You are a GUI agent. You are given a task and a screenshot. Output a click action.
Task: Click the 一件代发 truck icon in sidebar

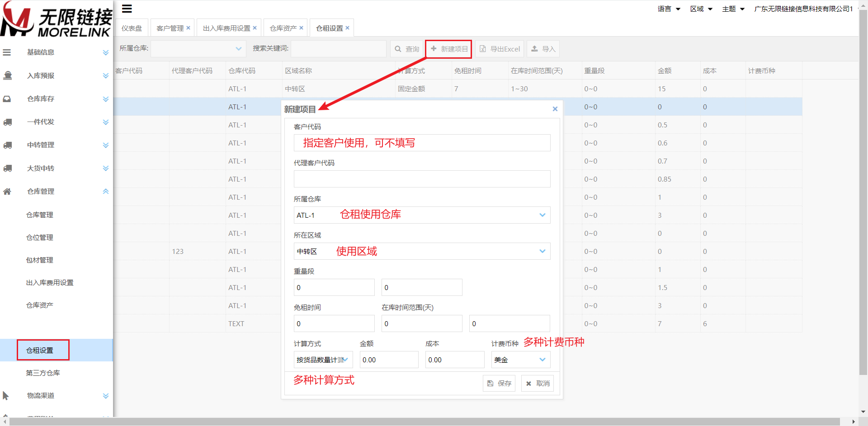pyautogui.click(x=7, y=122)
